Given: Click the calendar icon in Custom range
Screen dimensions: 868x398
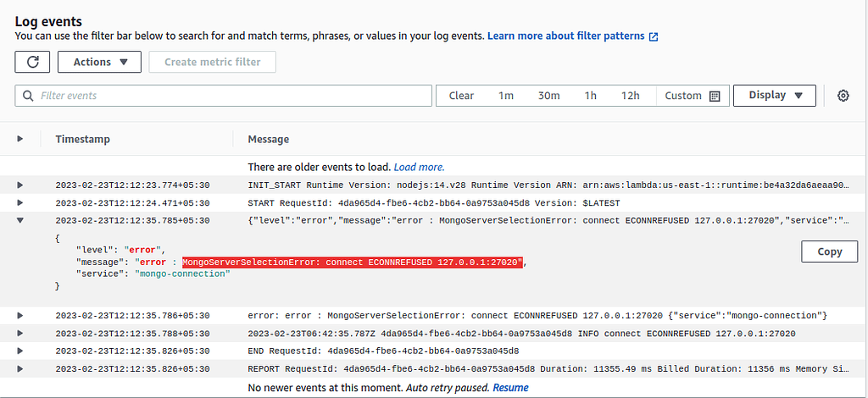Looking at the screenshot, I should pyautogui.click(x=715, y=96).
